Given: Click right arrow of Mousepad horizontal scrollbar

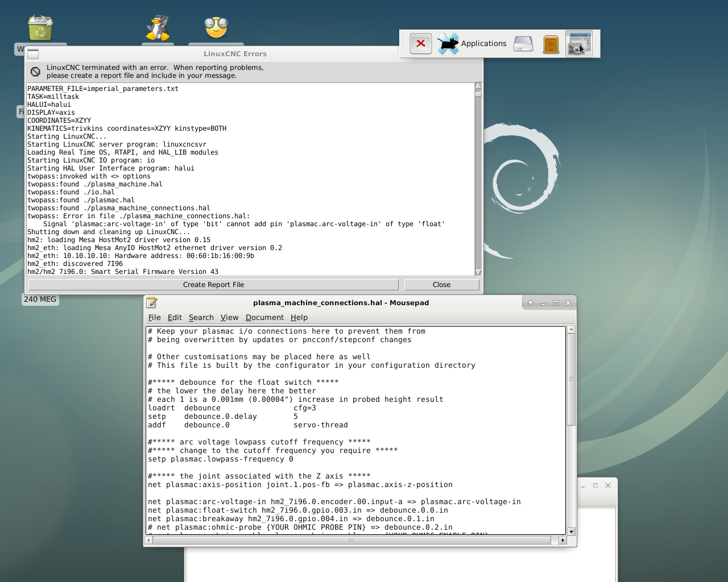Looking at the screenshot, I should coord(563,541).
